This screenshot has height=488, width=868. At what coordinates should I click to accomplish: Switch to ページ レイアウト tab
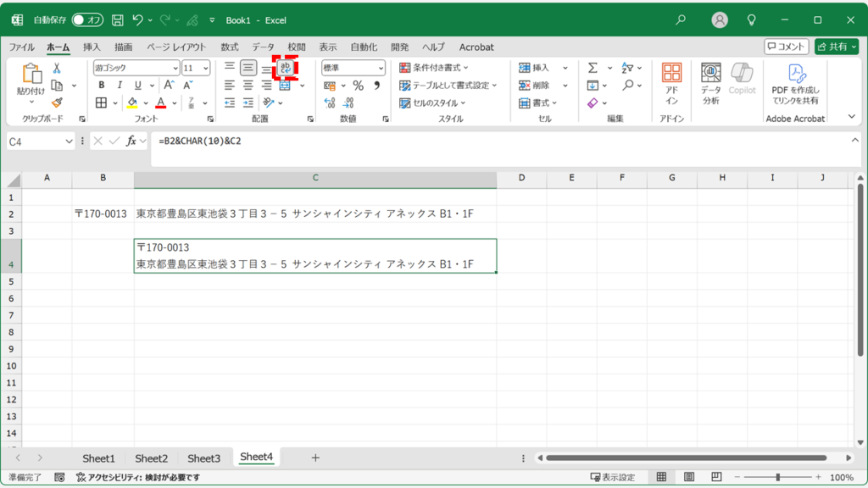click(176, 47)
